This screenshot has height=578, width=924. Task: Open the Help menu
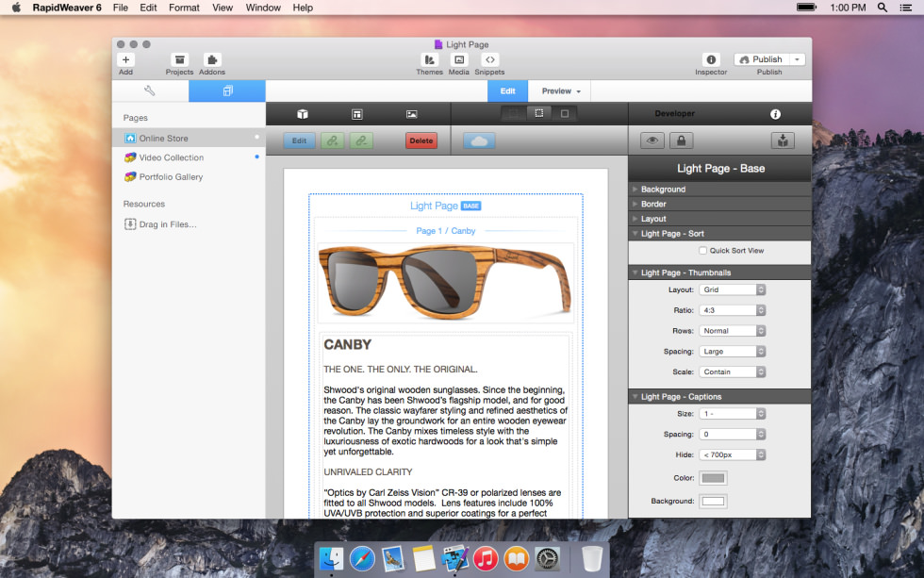click(303, 8)
